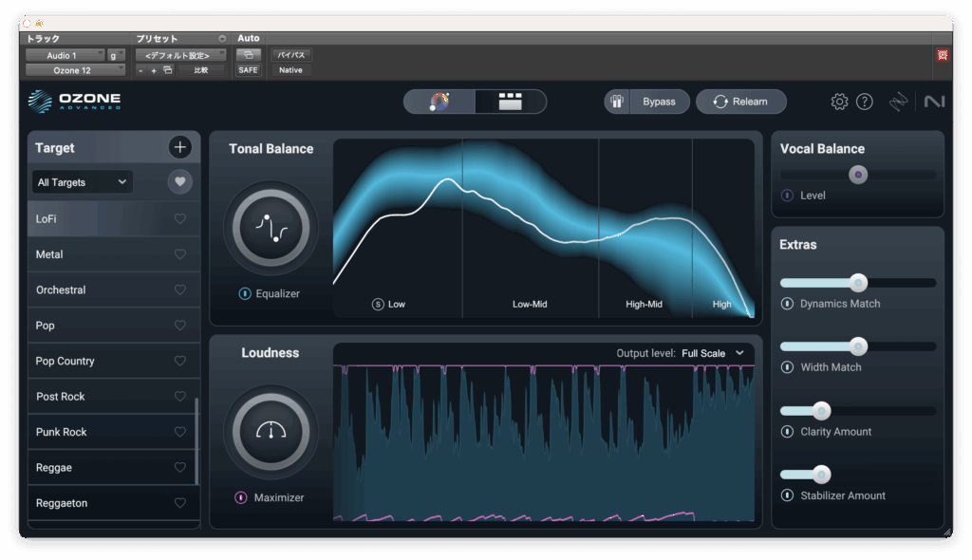Image resolution: width=972 pixels, height=560 pixels.
Task: Solo the Low frequency band
Action: point(378,305)
